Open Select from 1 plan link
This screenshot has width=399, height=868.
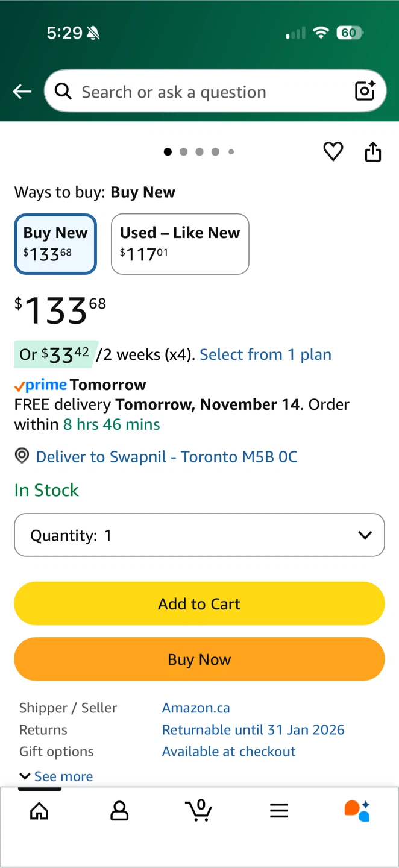(265, 354)
